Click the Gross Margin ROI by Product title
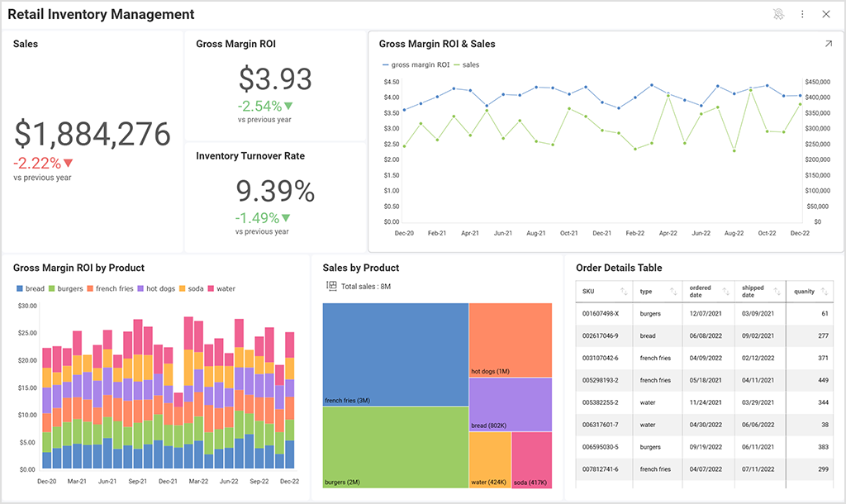The width and height of the screenshot is (846, 504). coord(78,268)
